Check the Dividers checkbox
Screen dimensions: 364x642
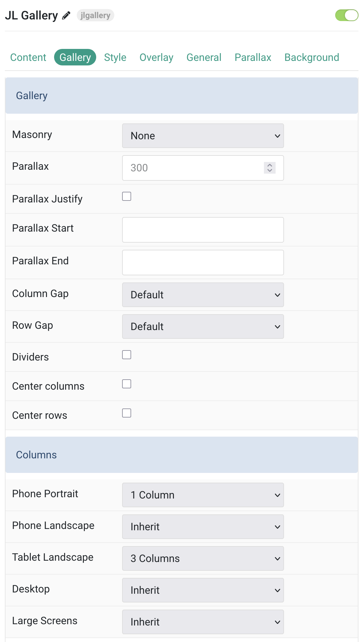[x=127, y=355]
